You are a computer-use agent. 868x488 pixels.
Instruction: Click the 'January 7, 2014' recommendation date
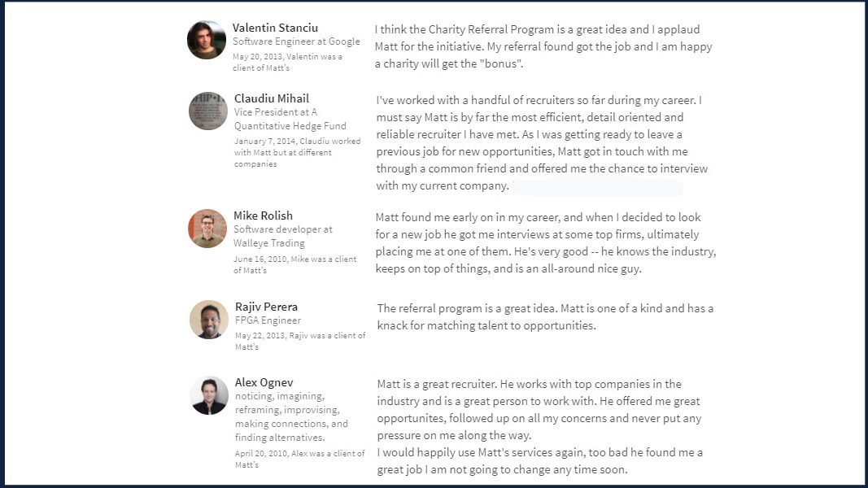tap(264, 141)
